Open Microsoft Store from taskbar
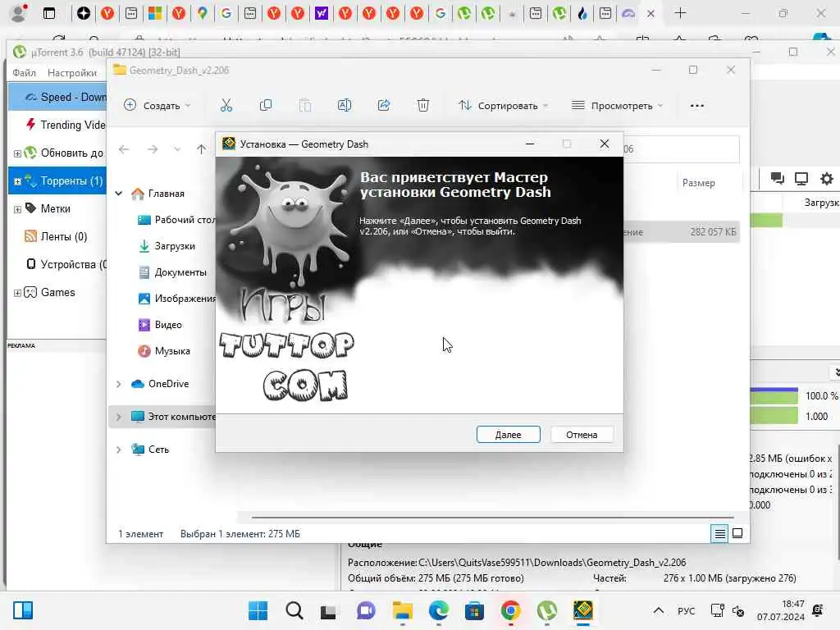This screenshot has width=840, height=630. (475, 610)
